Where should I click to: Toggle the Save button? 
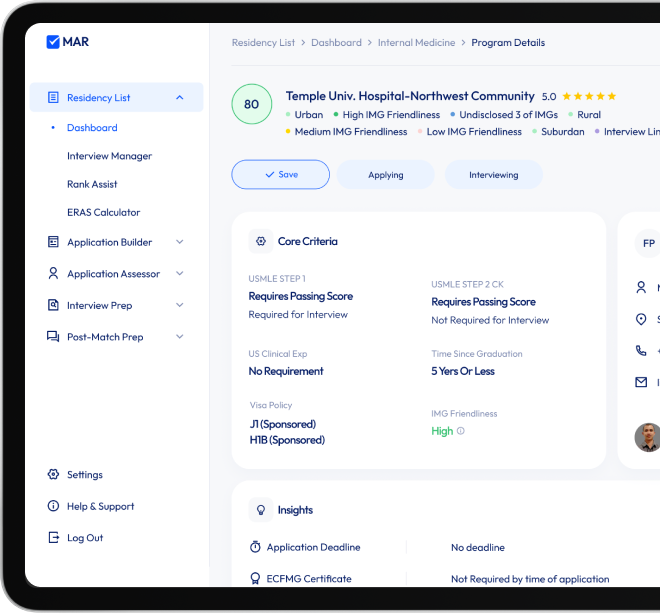pyautogui.click(x=280, y=175)
